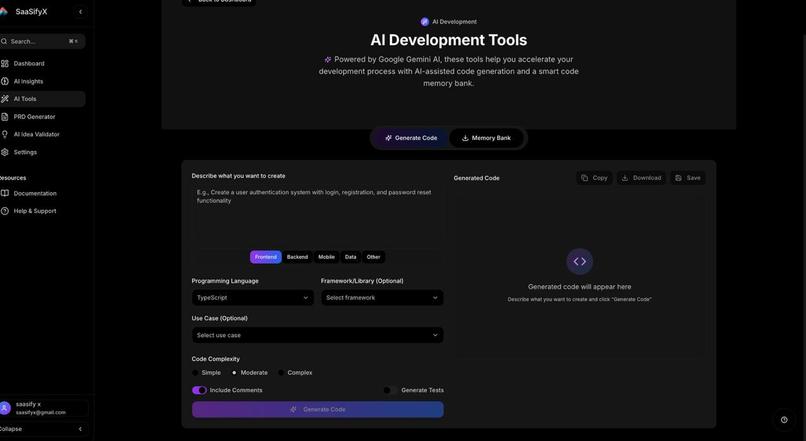Select the Data category chip

click(351, 257)
